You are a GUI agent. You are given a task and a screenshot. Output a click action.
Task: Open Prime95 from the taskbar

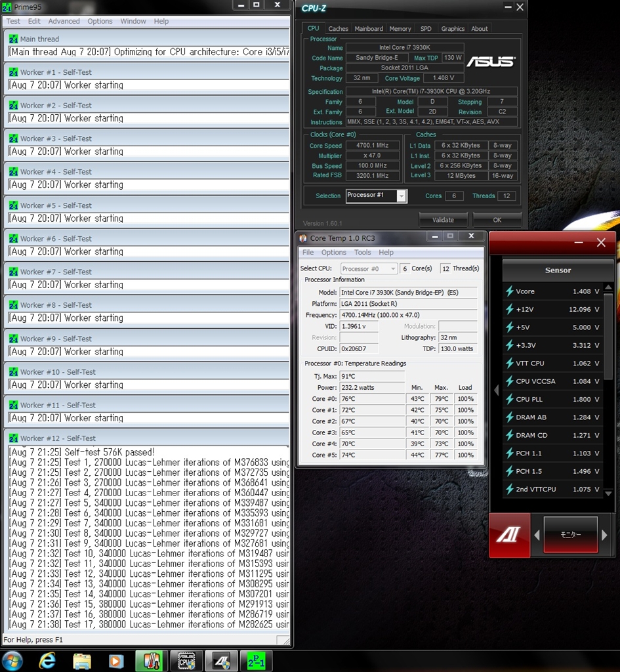[x=256, y=660]
